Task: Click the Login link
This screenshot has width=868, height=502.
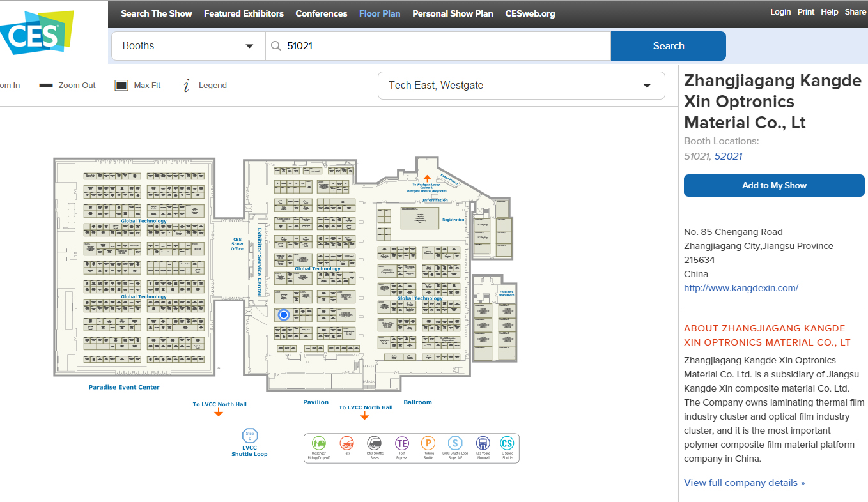Action: pyautogui.click(x=780, y=12)
